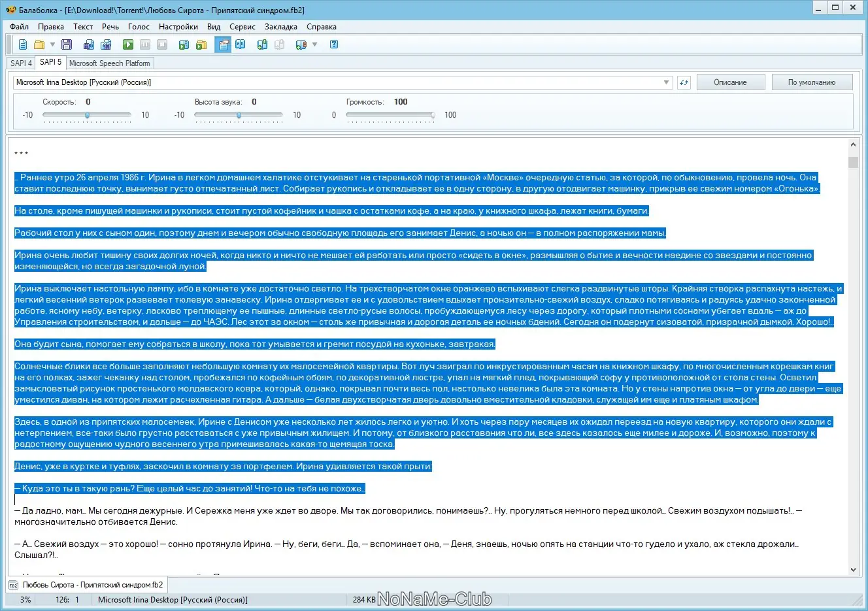The height and width of the screenshot is (611, 868).
Task: Expand the bookmarks dropdown arrow in the toolbar
Action: (x=314, y=44)
